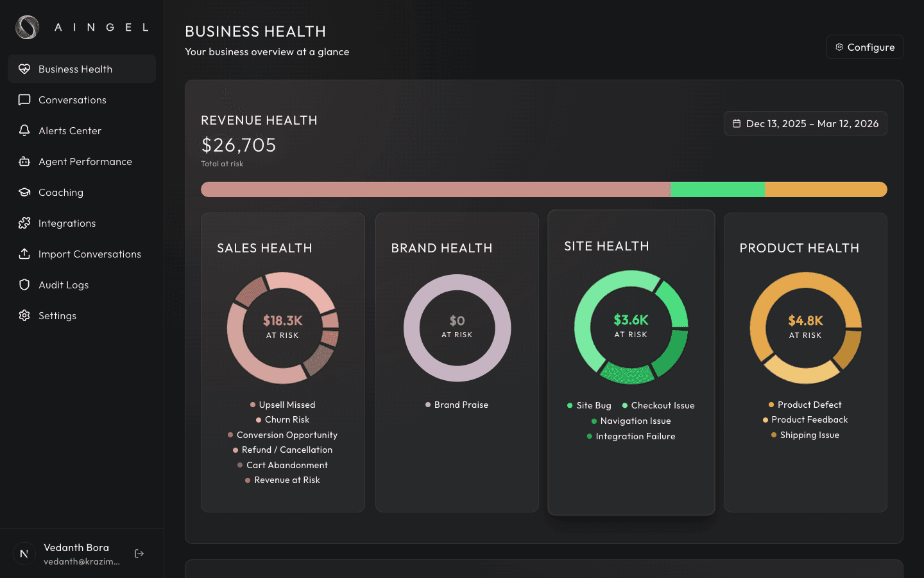Click the Settings gear icon in sidebar

24,315
